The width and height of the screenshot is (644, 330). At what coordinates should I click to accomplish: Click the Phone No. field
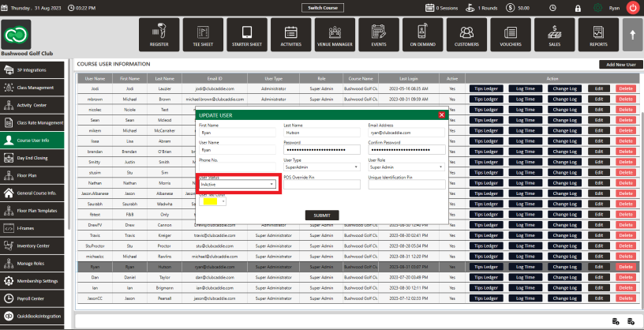click(238, 167)
